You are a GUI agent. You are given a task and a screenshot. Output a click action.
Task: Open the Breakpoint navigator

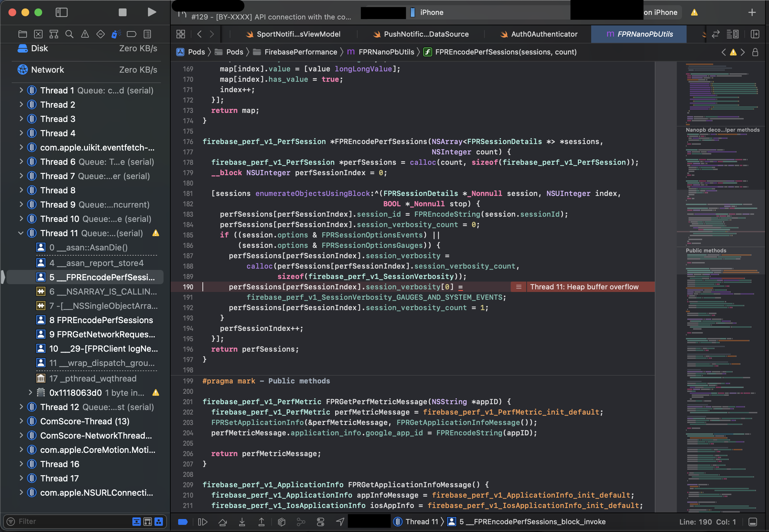coord(131,34)
